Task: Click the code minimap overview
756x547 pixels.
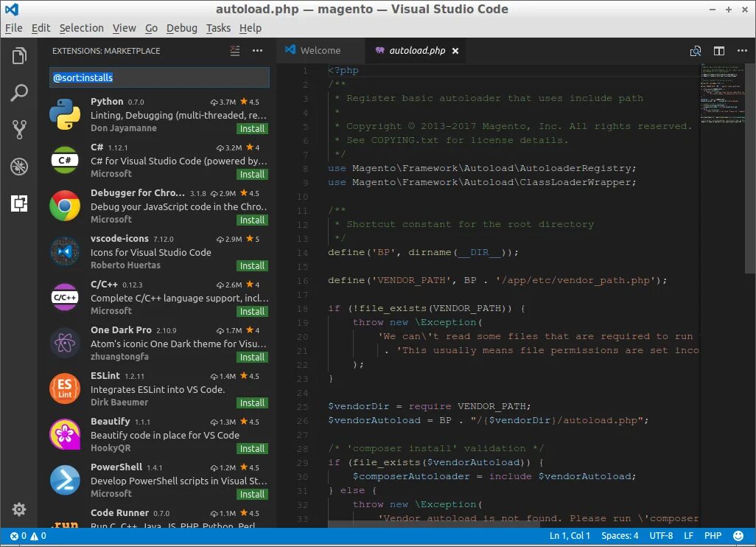Action: coord(722,93)
